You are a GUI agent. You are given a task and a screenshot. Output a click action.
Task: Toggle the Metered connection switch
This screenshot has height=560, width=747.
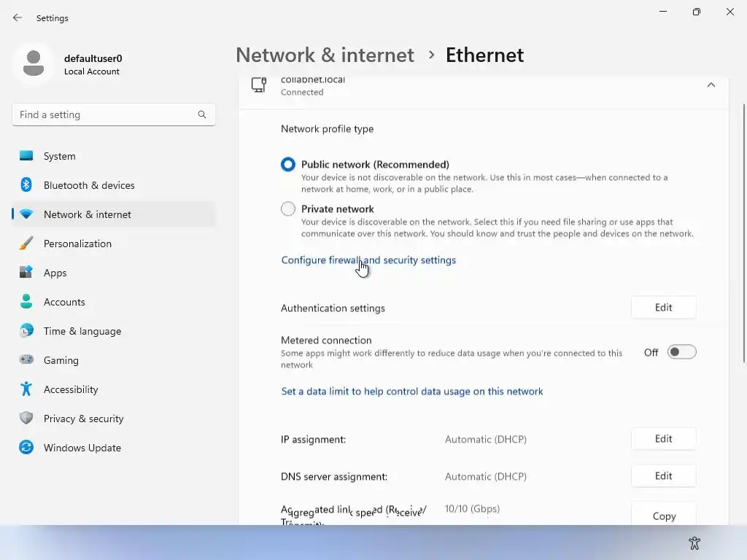coord(681,352)
